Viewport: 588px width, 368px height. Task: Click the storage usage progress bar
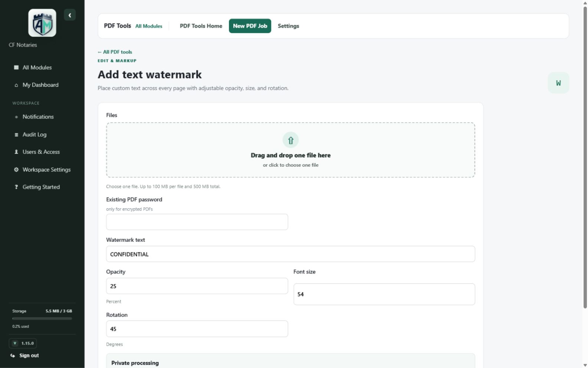tap(42, 319)
